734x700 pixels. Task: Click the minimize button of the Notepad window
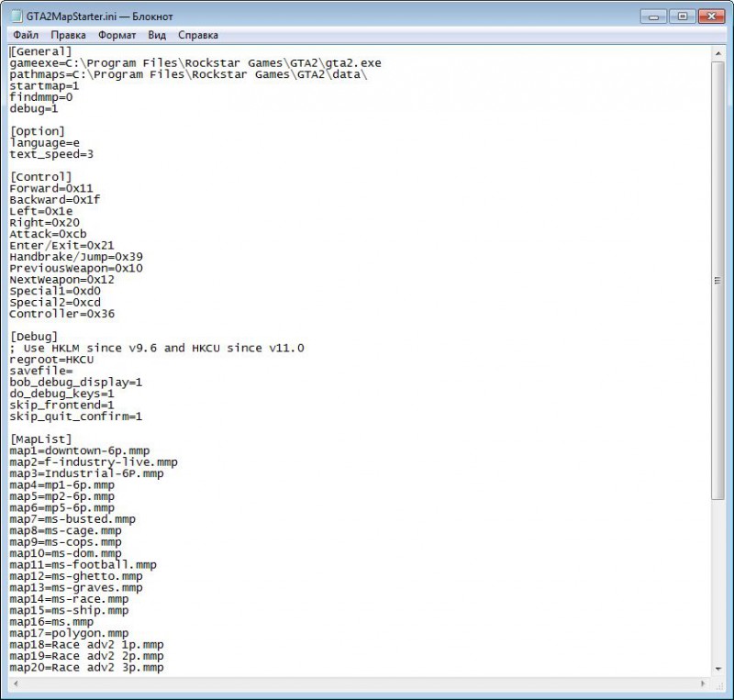[653, 16]
